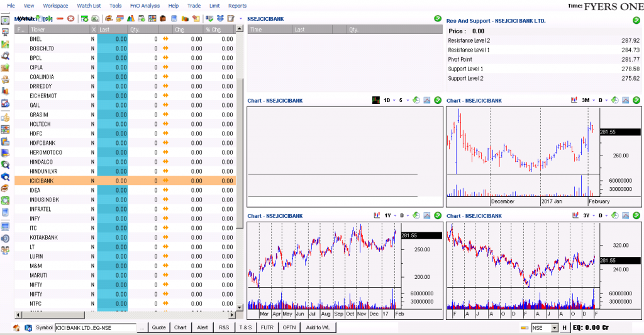Click the red minus remove-ticker icon
Screen dimensions: 644x335
click(x=60, y=18)
